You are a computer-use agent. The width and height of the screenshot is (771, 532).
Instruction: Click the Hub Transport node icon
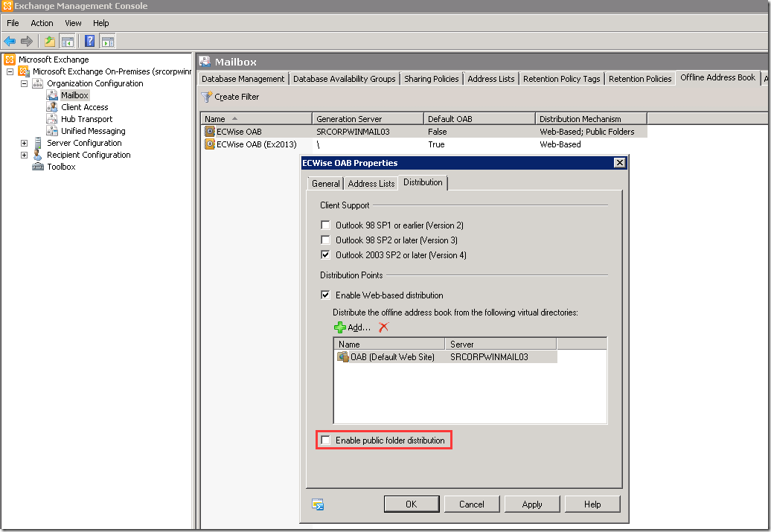(x=52, y=118)
